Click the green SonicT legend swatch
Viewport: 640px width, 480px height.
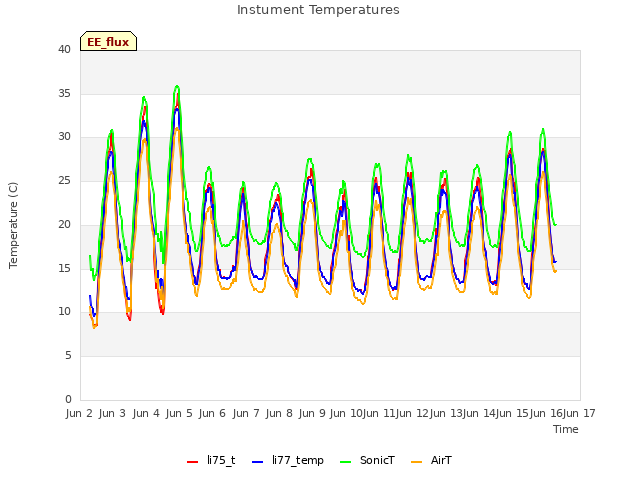tap(346, 462)
